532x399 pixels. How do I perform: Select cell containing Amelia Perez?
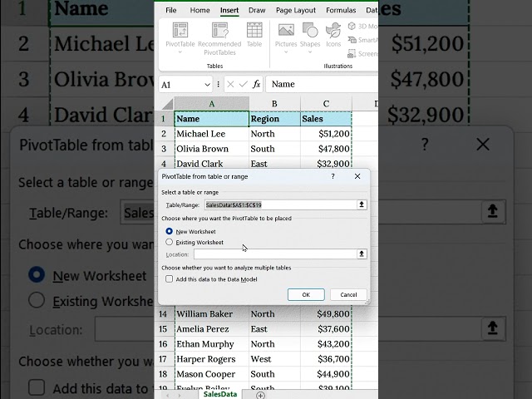tap(212, 329)
